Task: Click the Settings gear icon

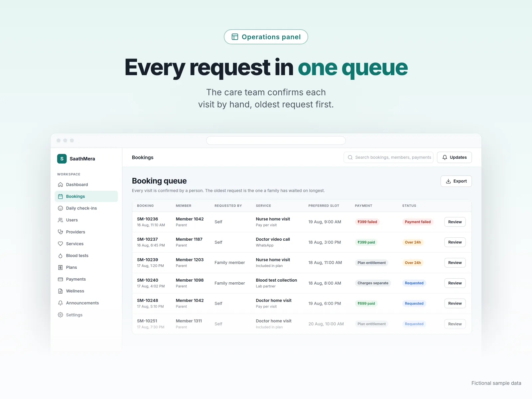Action: coord(60,315)
